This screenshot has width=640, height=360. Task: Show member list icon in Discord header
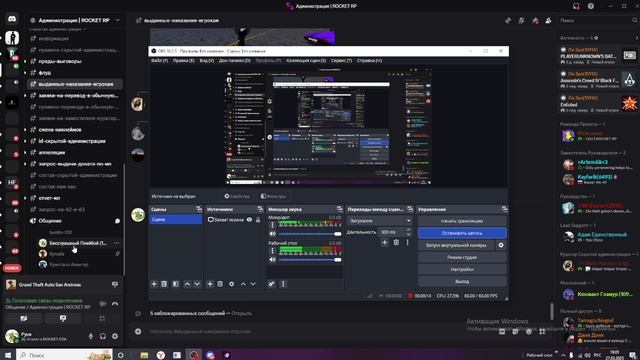tap(548, 20)
